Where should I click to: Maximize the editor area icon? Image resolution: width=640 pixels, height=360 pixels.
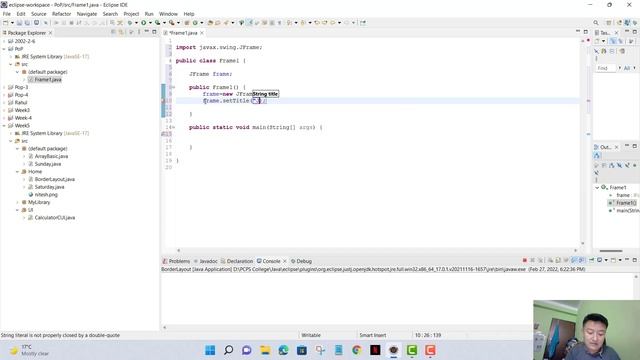click(x=586, y=32)
